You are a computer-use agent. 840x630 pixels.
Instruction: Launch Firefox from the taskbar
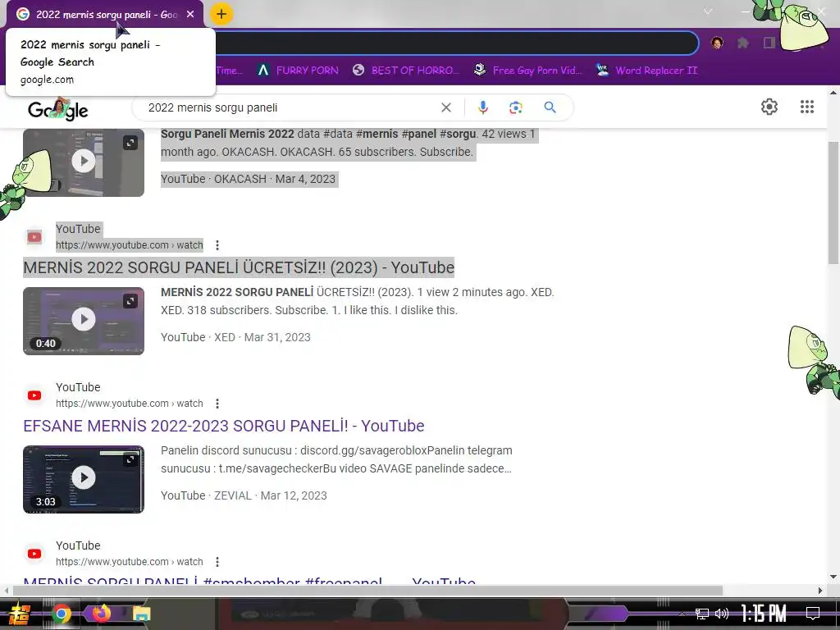click(x=101, y=613)
